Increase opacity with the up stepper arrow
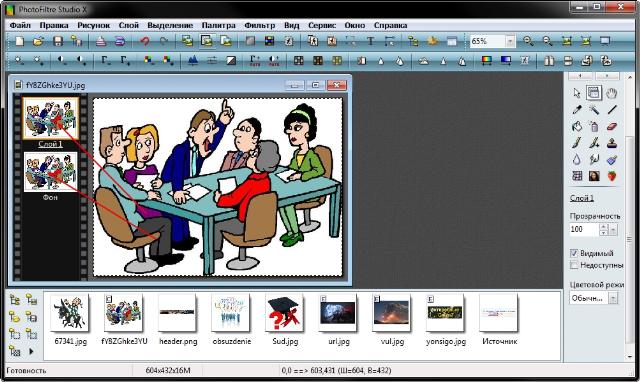Image resolution: width=640 pixels, height=382 pixels. click(604, 227)
